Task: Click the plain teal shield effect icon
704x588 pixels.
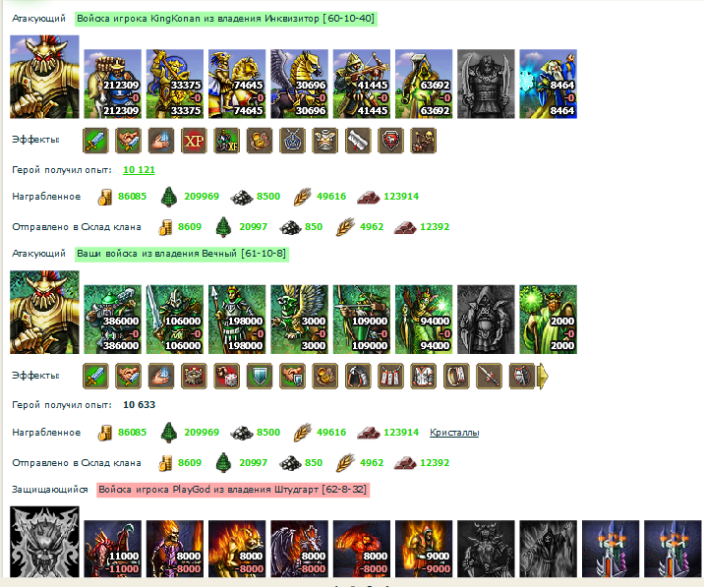Action: click(x=260, y=376)
